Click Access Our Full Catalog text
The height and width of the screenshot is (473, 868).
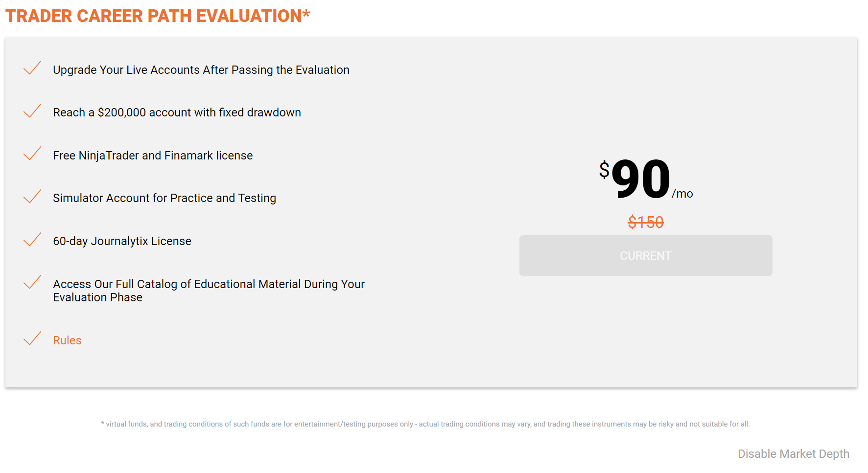click(209, 291)
